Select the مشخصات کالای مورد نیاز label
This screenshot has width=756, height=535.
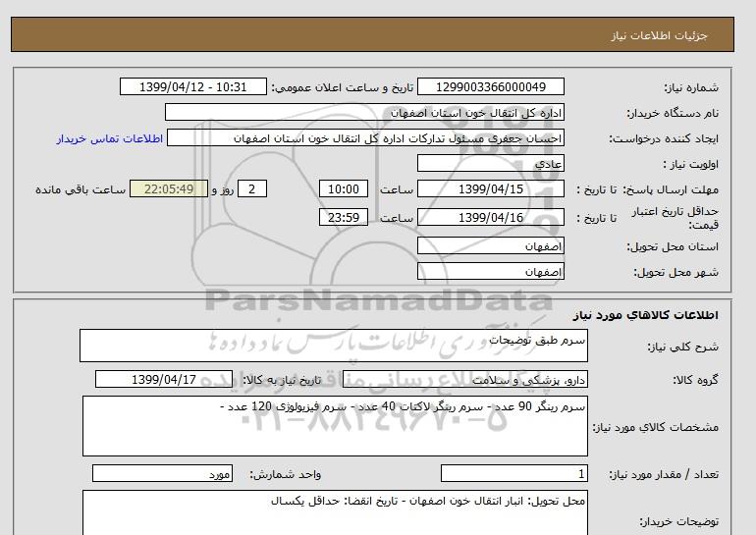click(656, 427)
